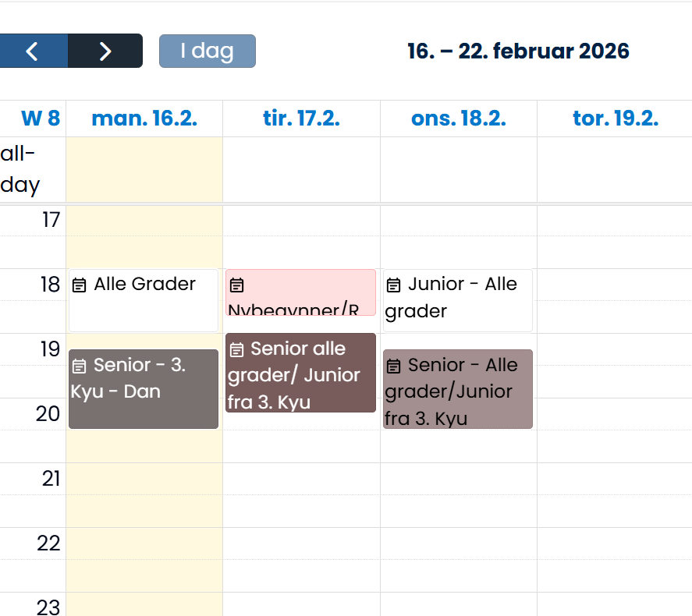Click the right navigation chevron

(x=105, y=51)
